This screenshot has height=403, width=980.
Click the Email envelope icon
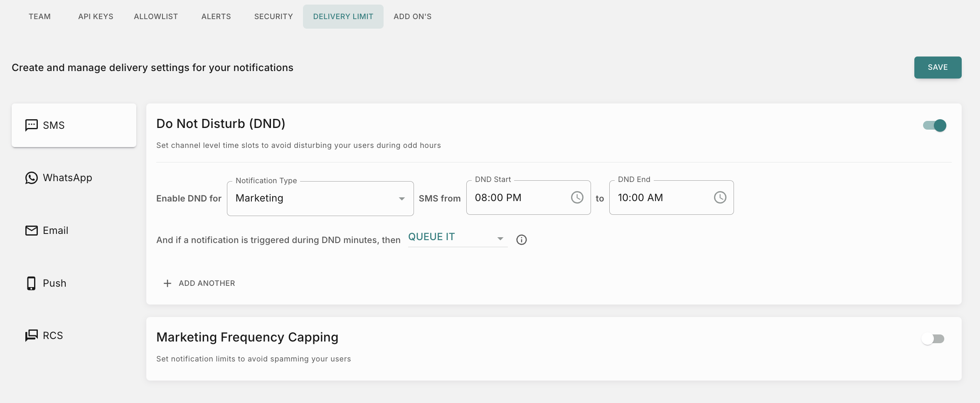pos(32,231)
